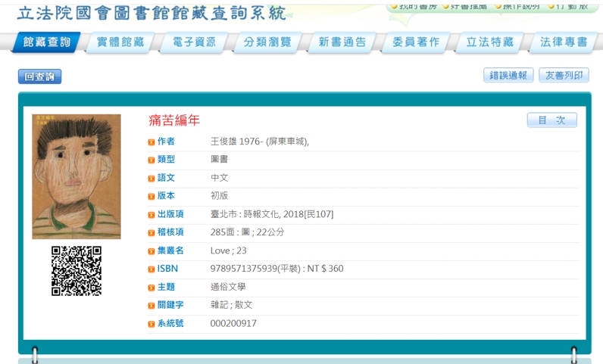Select the 立法特藏 tab

[x=489, y=42]
